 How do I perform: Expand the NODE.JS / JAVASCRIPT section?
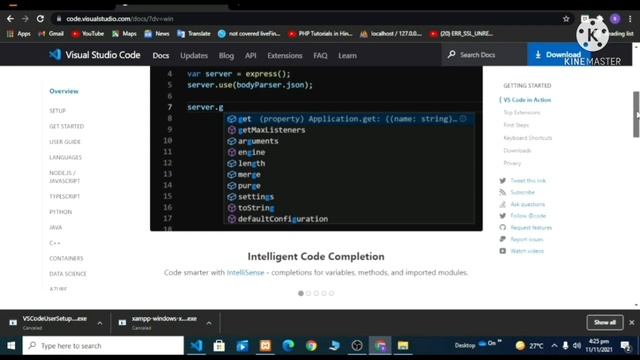pyautogui.click(x=64, y=177)
